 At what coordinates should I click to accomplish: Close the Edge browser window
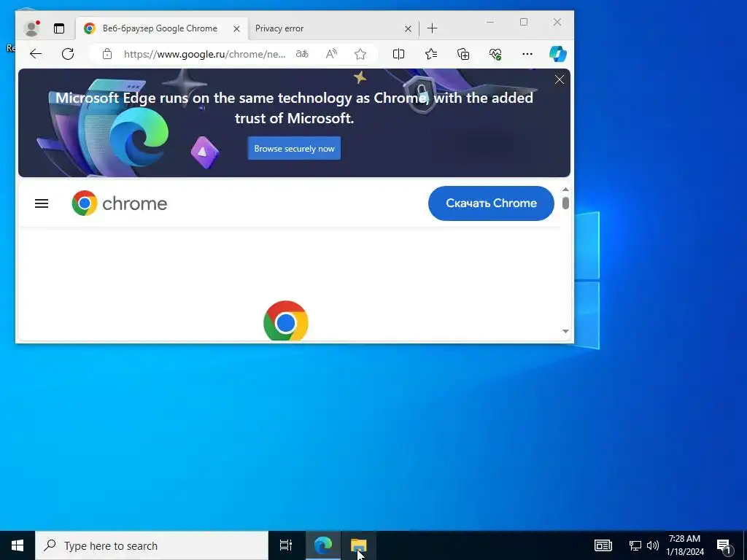557,22
